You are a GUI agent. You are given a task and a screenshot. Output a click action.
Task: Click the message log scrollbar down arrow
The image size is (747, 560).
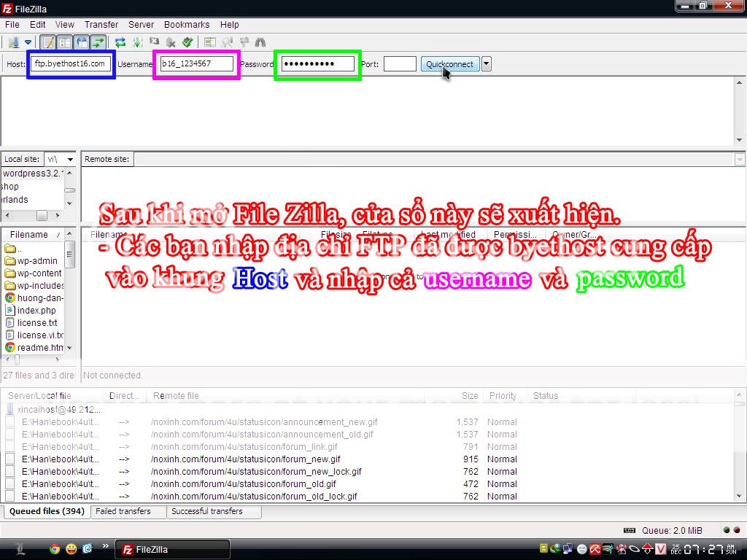pos(740,140)
